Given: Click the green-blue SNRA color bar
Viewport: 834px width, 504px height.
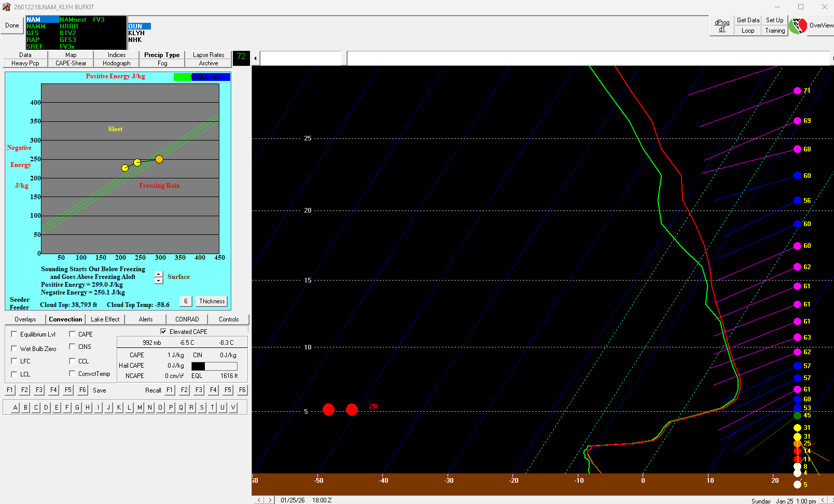Looking at the screenshot, I should pyautogui.click(x=202, y=77).
